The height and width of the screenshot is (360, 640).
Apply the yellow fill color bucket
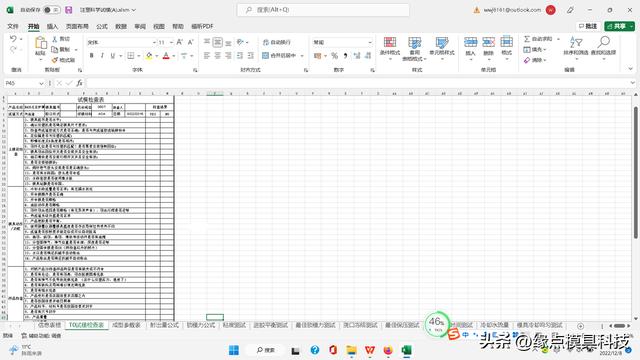(149, 56)
